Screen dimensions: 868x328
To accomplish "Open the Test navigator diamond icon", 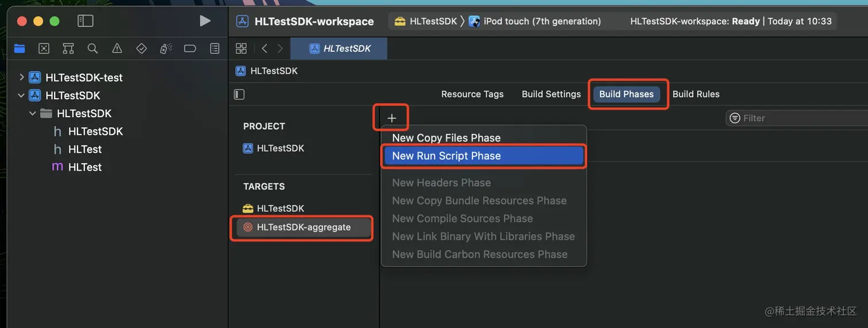I will (x=141, y=48).
